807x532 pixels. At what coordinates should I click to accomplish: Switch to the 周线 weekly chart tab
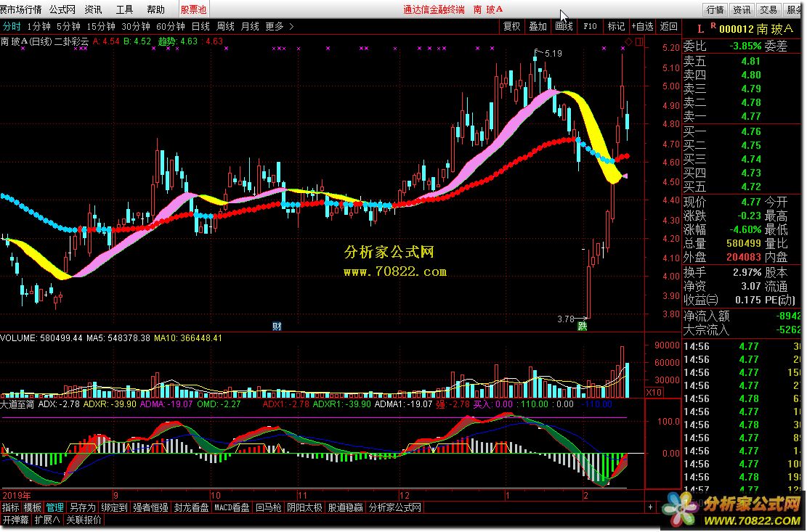(x=225, y=26)
